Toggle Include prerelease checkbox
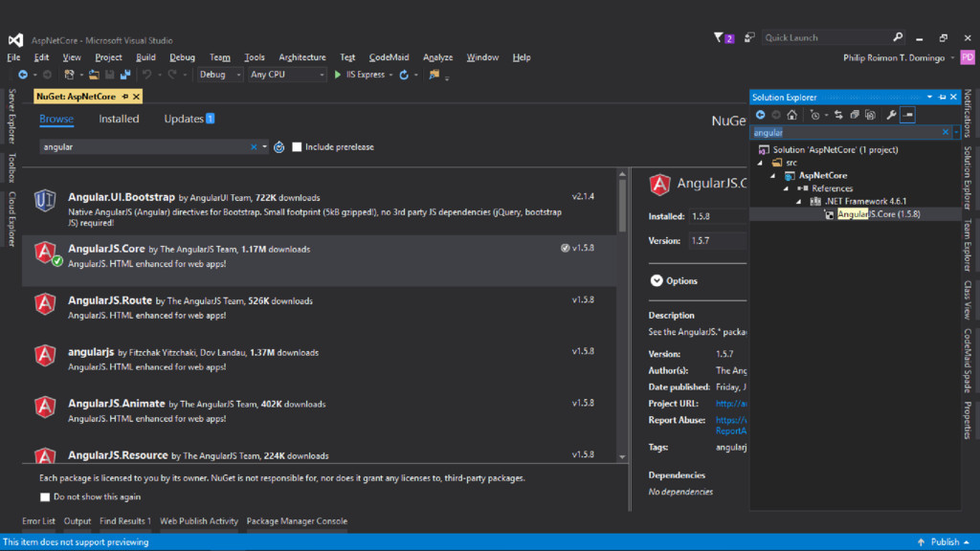Image resolution: width=980 pixels, height=551 pixels. (x=297, y=146)
